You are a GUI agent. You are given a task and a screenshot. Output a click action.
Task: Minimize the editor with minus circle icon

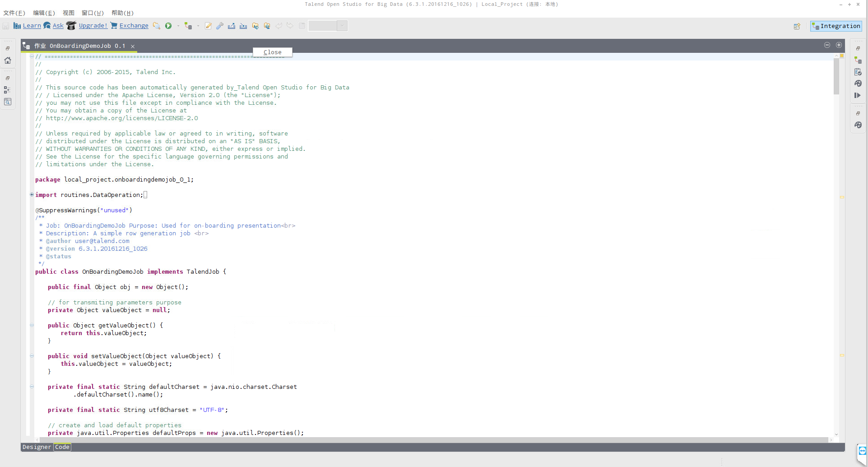[827, 45]
